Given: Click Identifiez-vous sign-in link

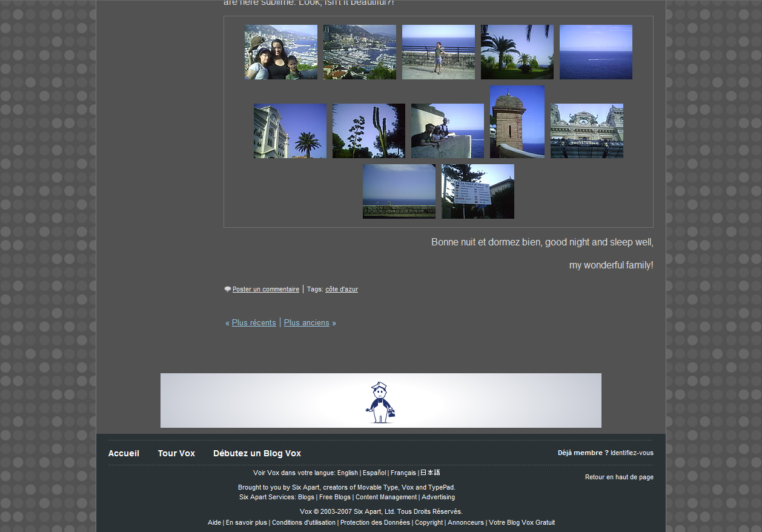Looking at the screenshot, I should [x=632, y=453].
